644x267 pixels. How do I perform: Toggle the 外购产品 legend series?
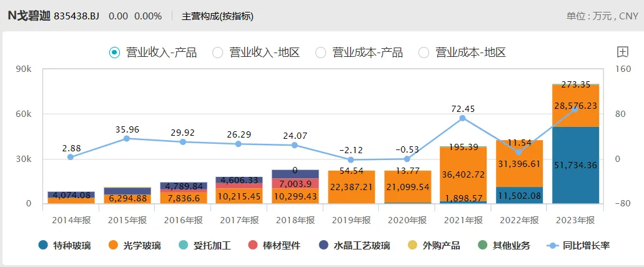coord(433,246)
